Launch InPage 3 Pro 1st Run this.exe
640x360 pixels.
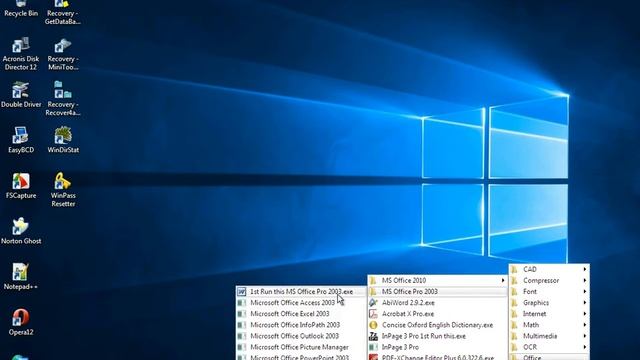click(x=438, y=336)
